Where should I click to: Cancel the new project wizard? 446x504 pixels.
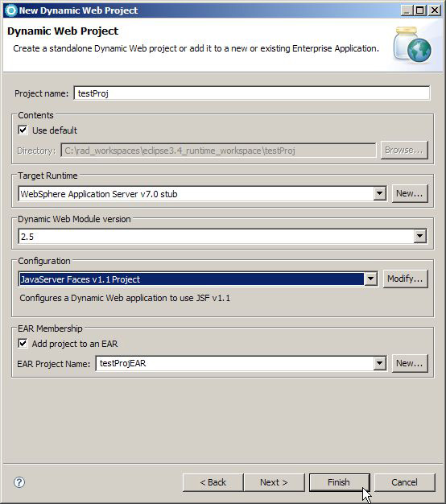[x=404, y=482]
